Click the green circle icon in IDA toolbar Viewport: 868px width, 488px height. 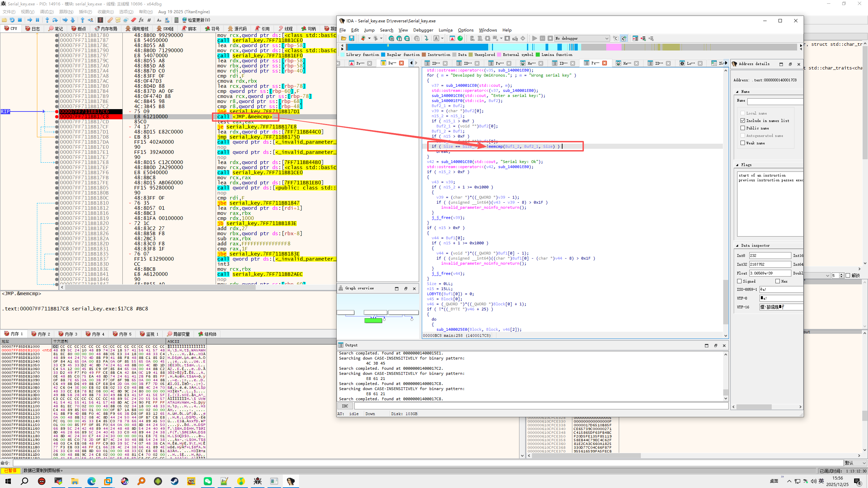(x=460, y=38)
